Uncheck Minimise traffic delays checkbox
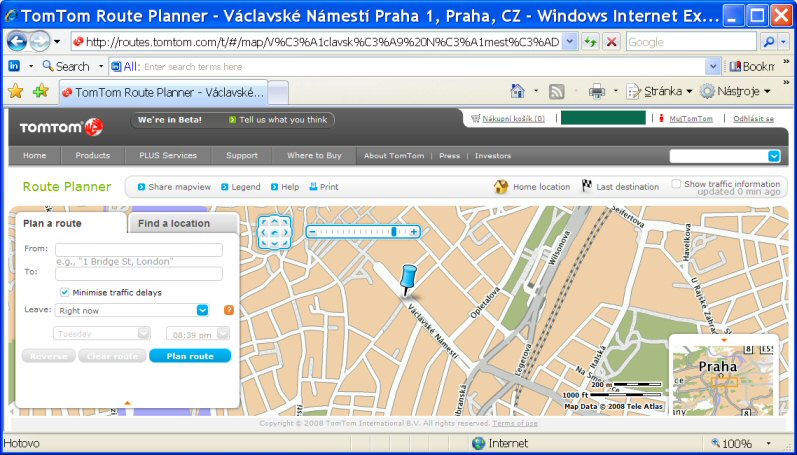Screen dimensions: 797x455 (65, 292)
